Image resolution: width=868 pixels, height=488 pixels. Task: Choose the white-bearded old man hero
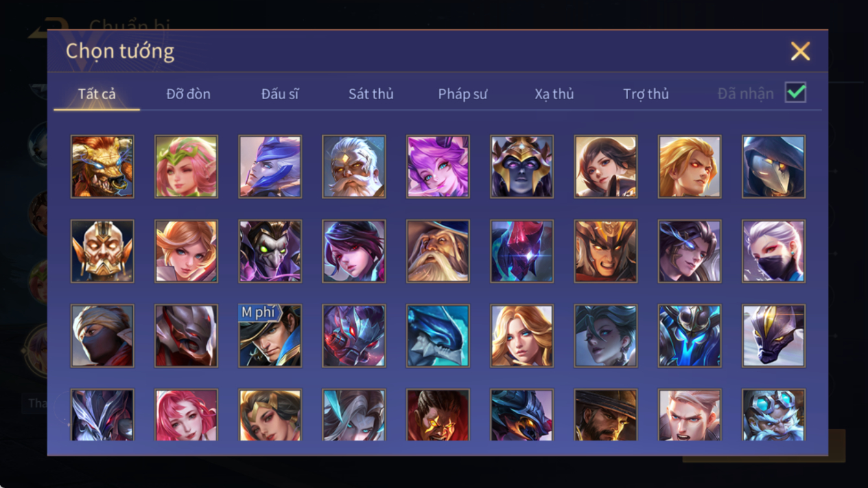point(354,167)
